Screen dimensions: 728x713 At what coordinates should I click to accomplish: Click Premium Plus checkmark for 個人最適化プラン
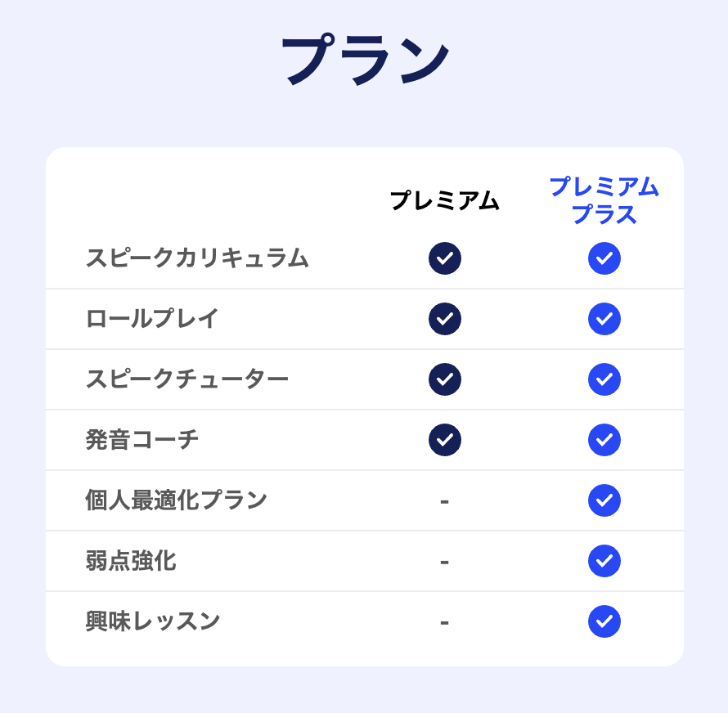click(x=604, y=500)
